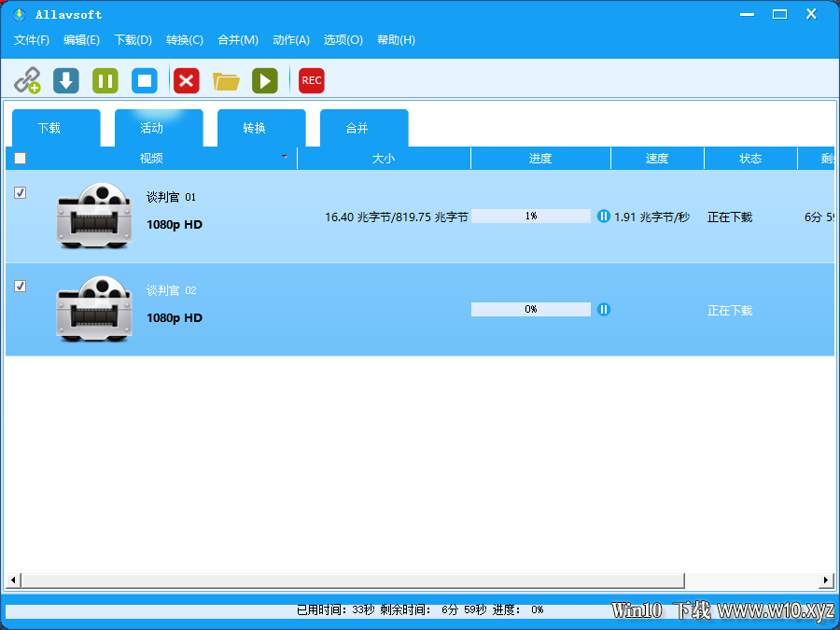This screenshot has height=630, width=840.
Task: Select the 谈判官 02 film thumbnail
Action: 94,309
